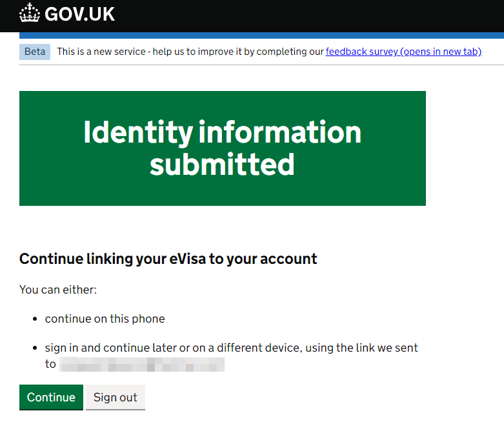The height and width of the screenshot is (422, 504).
Task: Click the bullet dot before 'sign in and continue'
Action: (x=35, y=348)
